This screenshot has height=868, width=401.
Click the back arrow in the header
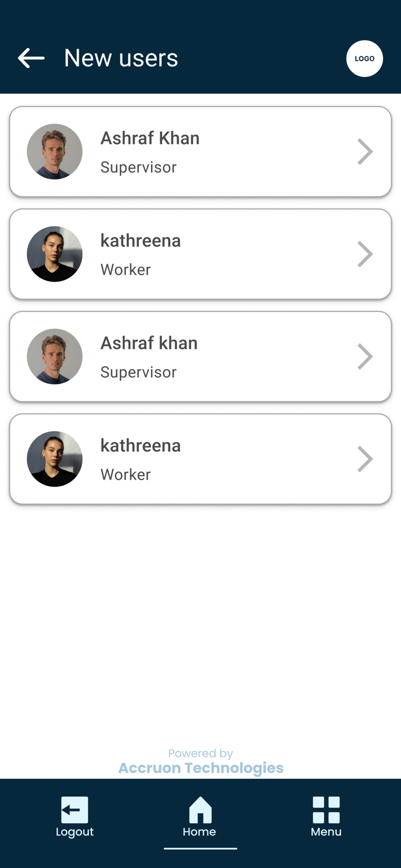[x=31, y=58]
